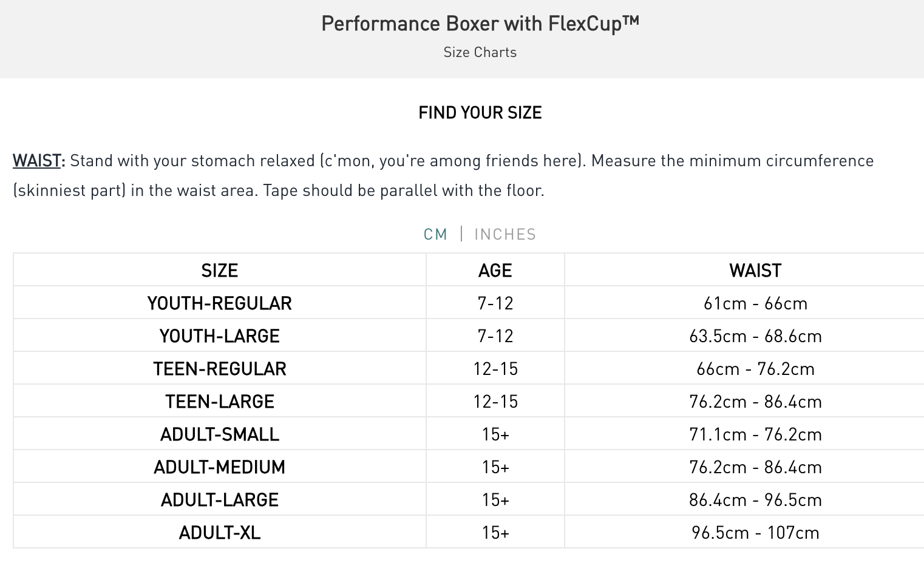Select the YOUTH-REGULAR size row label
924x580 pixels.
[219, 303]
